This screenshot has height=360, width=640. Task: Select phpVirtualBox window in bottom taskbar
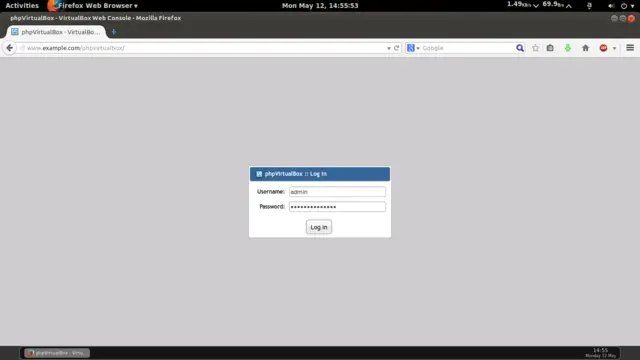[x=57, y=353]
